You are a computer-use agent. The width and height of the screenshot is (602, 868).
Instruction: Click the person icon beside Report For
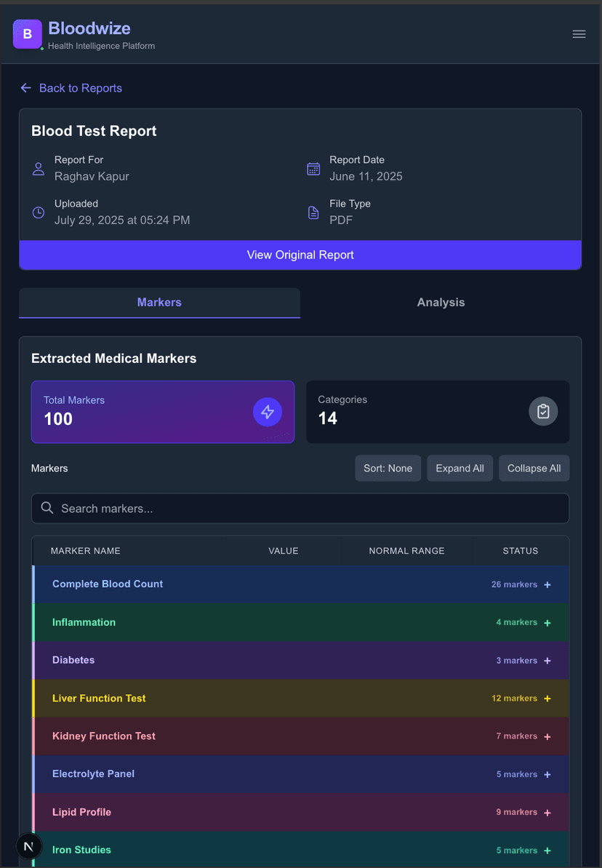pos(39,169)
